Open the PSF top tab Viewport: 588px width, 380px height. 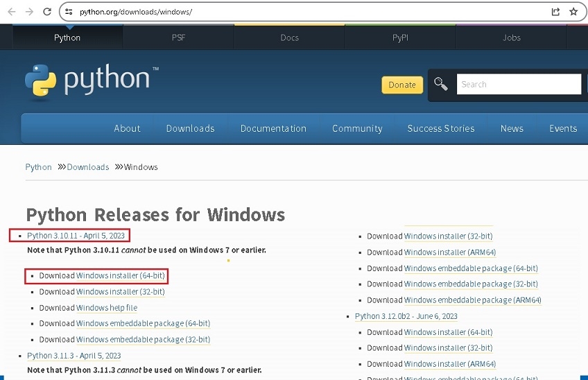tap(178, 37)
